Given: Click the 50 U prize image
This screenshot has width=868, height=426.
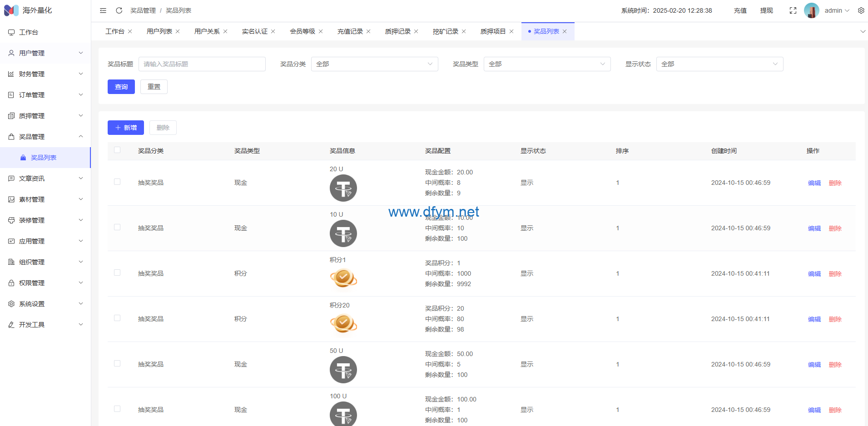Looking at the screenshot, I should (x=343, y=370).
